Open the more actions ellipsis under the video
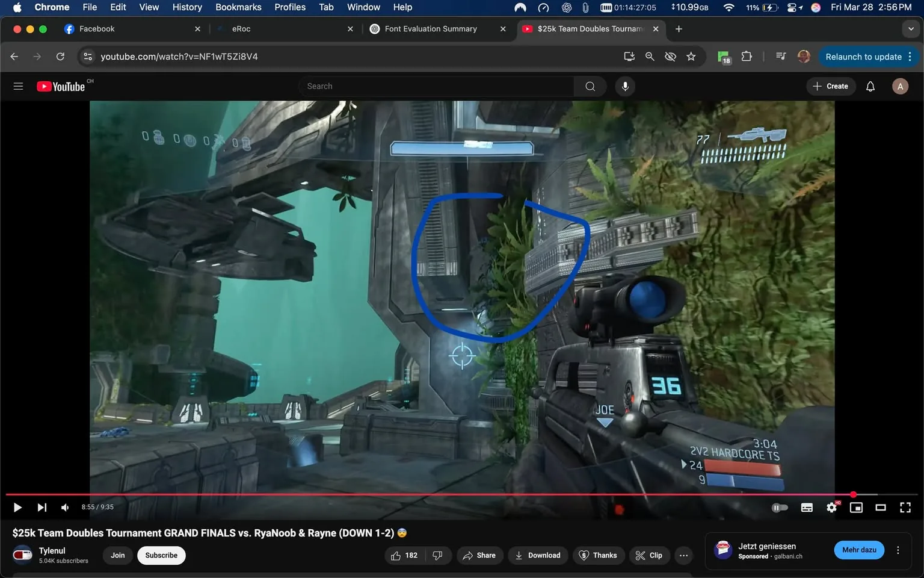 pyautogui.click(x=683, y=555)
